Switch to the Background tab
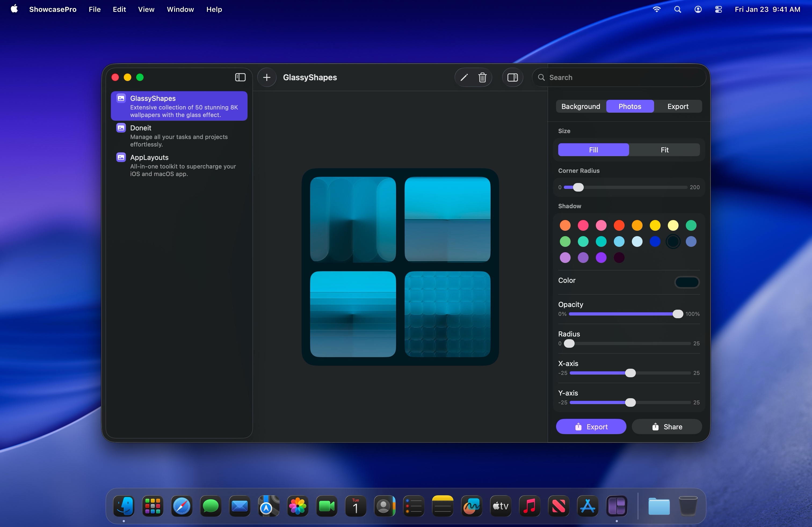This screenshot has height=527, width=812. (580, 106)
